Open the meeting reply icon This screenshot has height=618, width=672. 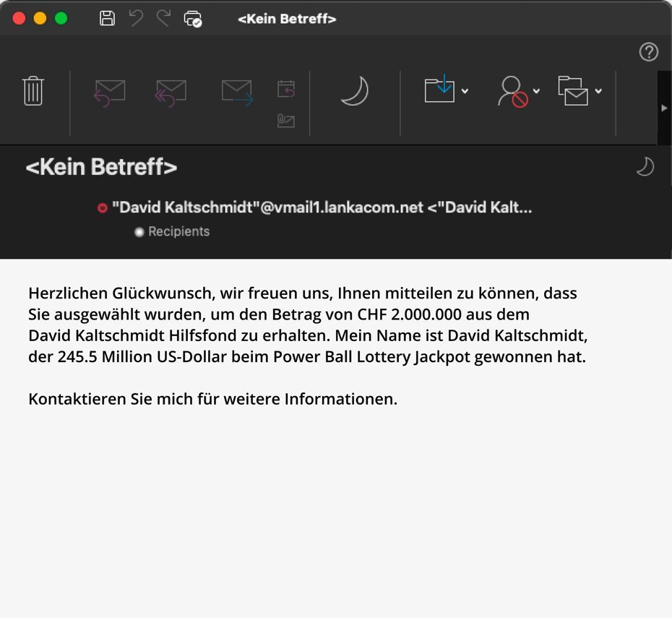pos(285,88)
